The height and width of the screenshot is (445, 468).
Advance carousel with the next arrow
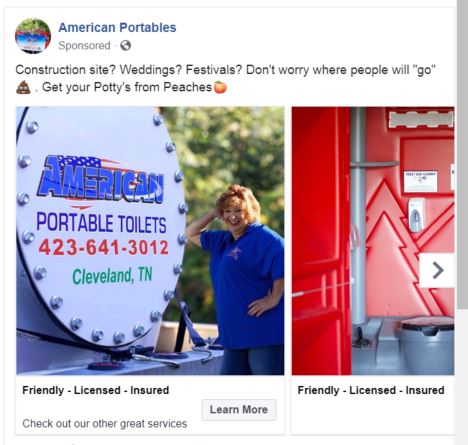437,270
